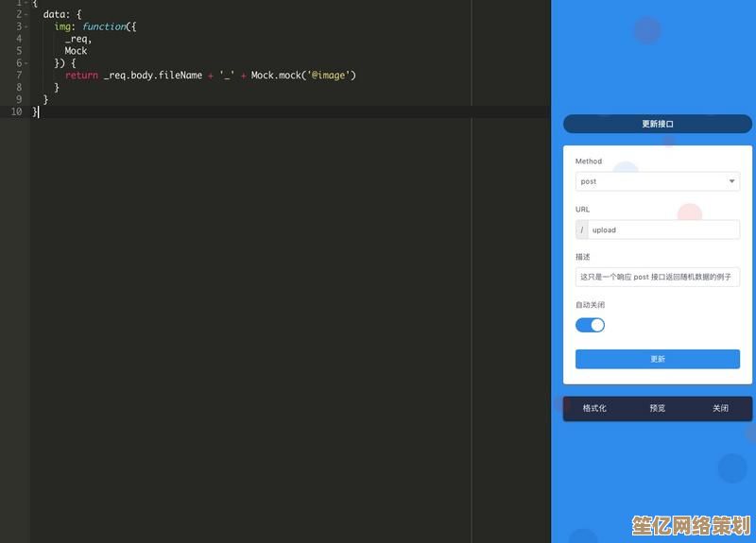The image size is (756, 543).
Task: Click 关闭 in the bottom bar
Action: (x=720, y=408)
